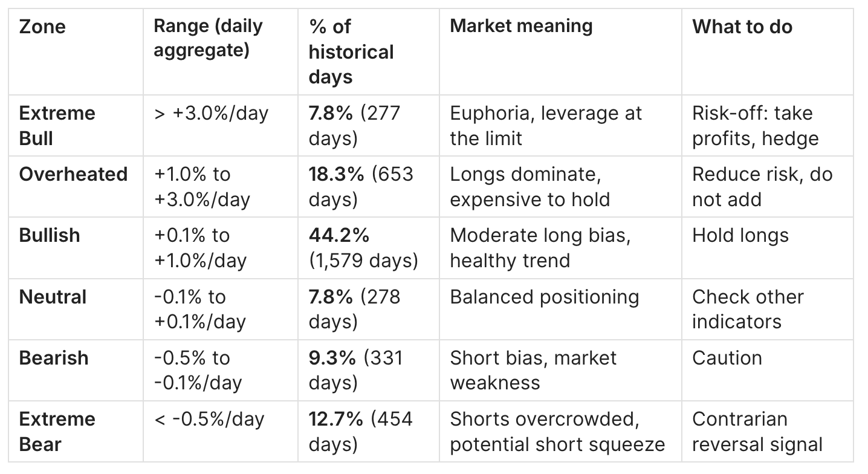Select the Overheated zone label

[73, 174]
